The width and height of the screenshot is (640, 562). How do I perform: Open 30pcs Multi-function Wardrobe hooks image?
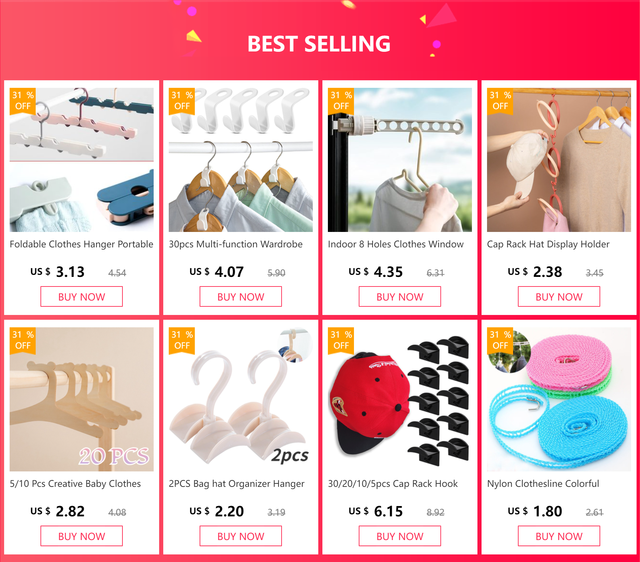(x=241, y=160)
